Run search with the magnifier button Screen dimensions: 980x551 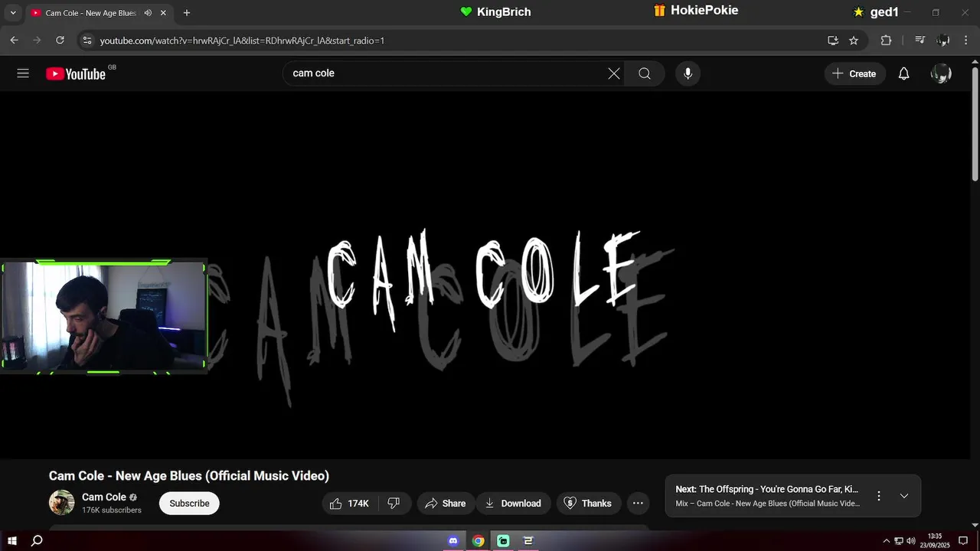pyautogui.click(x=645, y=73)
